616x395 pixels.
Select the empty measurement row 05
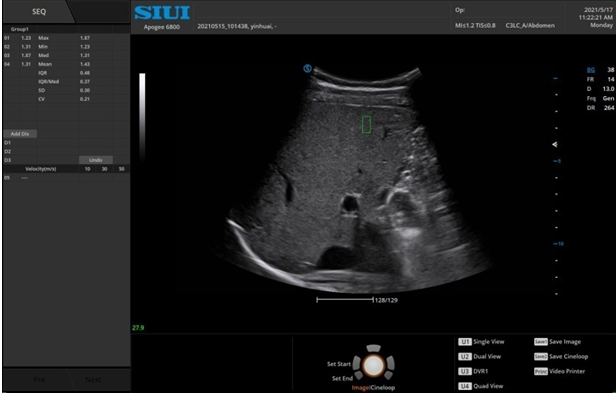click(66, 178)
